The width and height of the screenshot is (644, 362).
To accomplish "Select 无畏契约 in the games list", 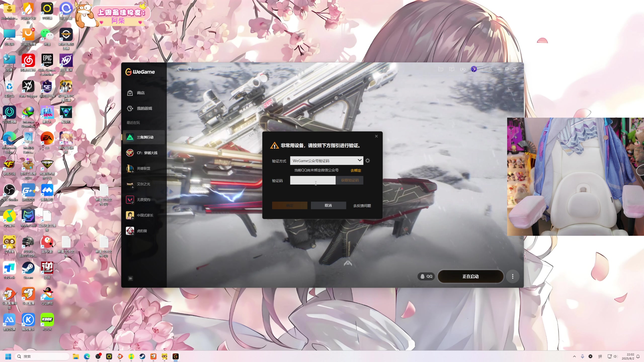I will click(x=144, y=200).
